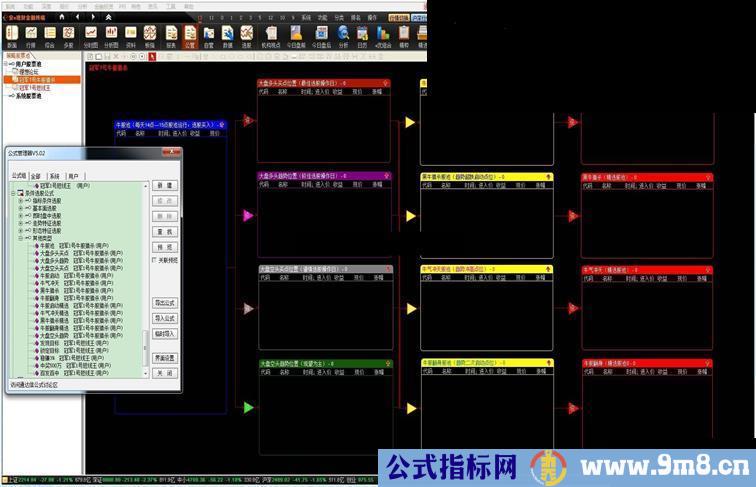Collapse the 条件选股公式 tree node
The image size is (756, 487).
coord(13,193)
